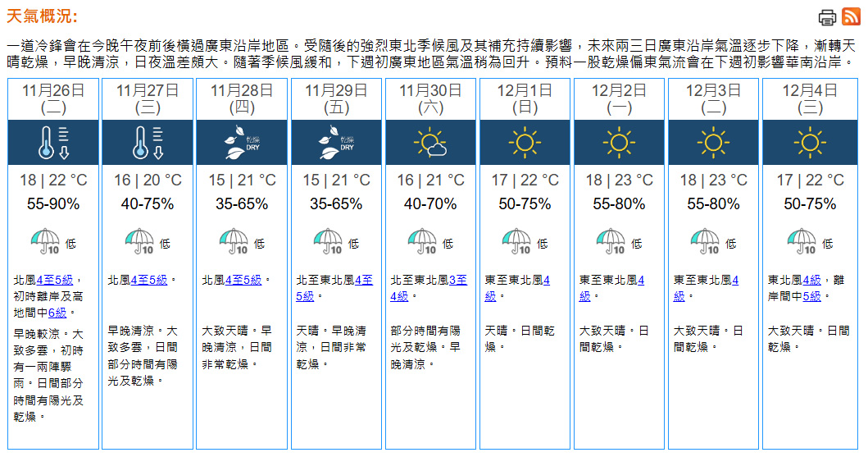Click the 5級 wind link on Dec 4
868x457 pixels.
(x=811, y=296)
